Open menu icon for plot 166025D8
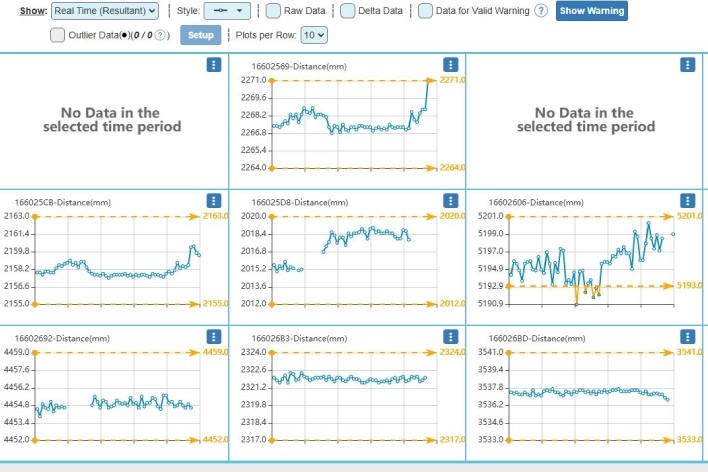This screenshot has height=472, width=708. click(450, 201)
